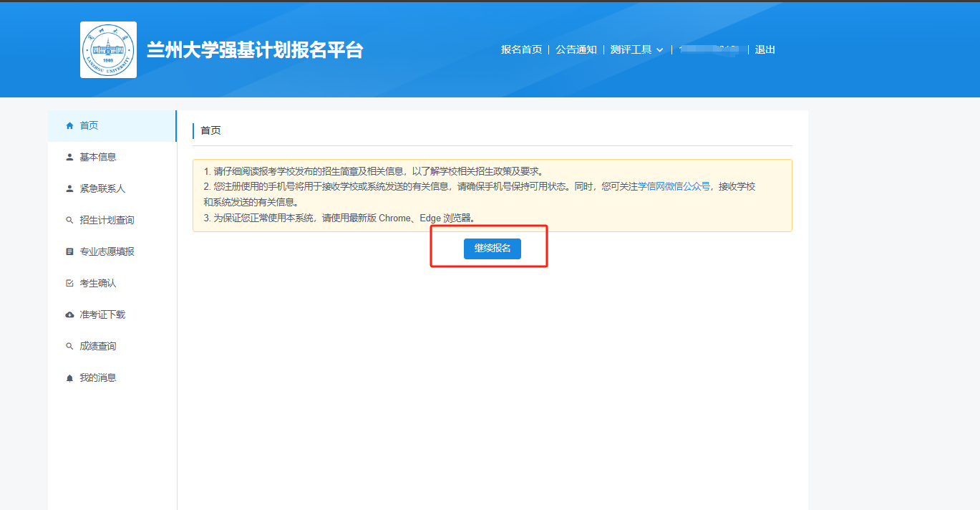Click 退出 to log out
Image resolution: width=980 pixels, height=510 pixels.
coord(765,49)
